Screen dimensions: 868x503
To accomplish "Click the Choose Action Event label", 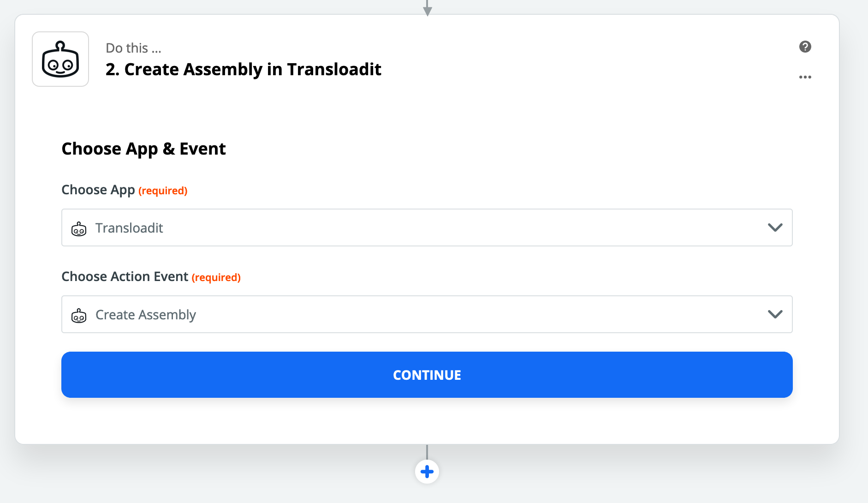I will point(125,276).
